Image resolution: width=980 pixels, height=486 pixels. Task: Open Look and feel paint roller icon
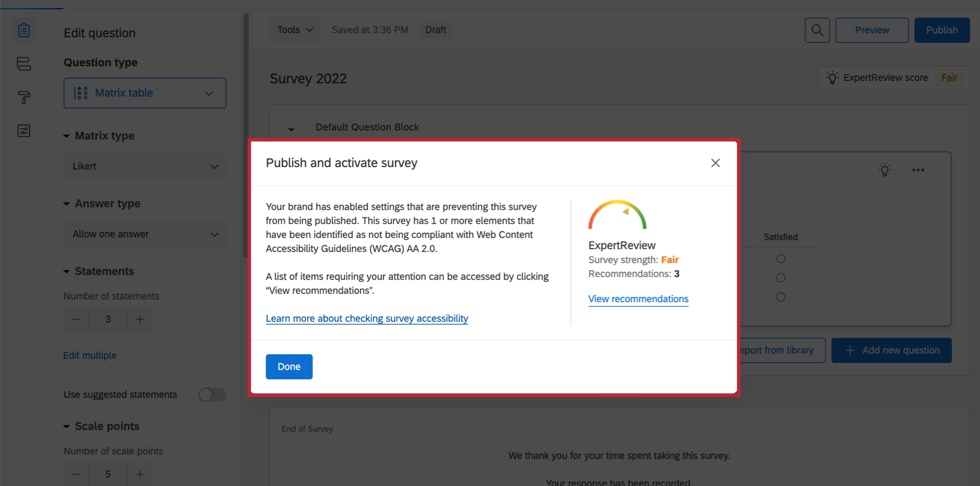(24, 98)
